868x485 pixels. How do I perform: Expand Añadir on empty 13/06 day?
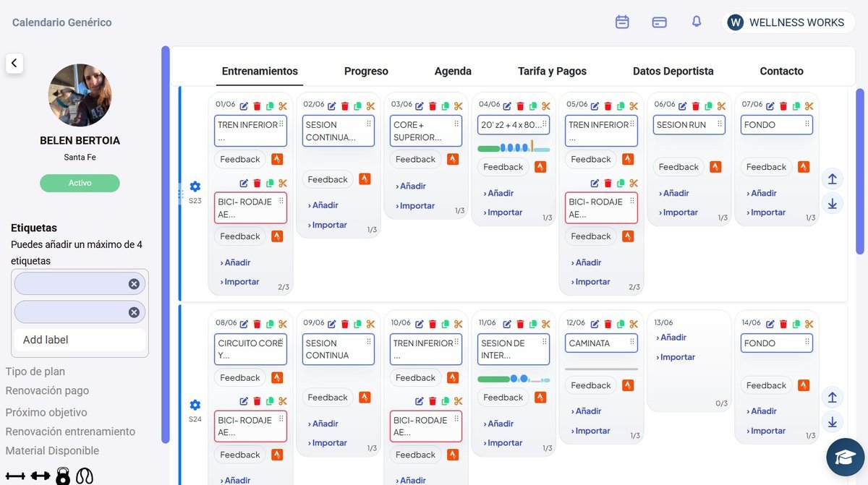point(671,338)
